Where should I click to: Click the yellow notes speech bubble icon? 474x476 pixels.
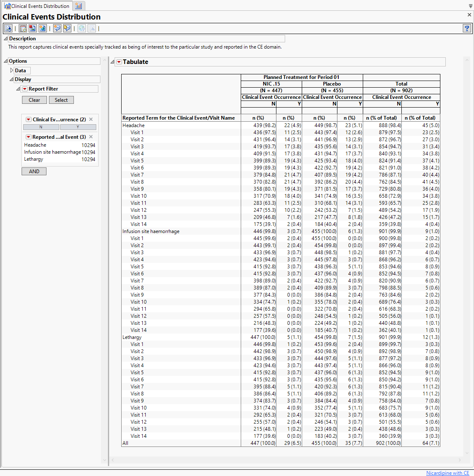[x=67, y=28]
